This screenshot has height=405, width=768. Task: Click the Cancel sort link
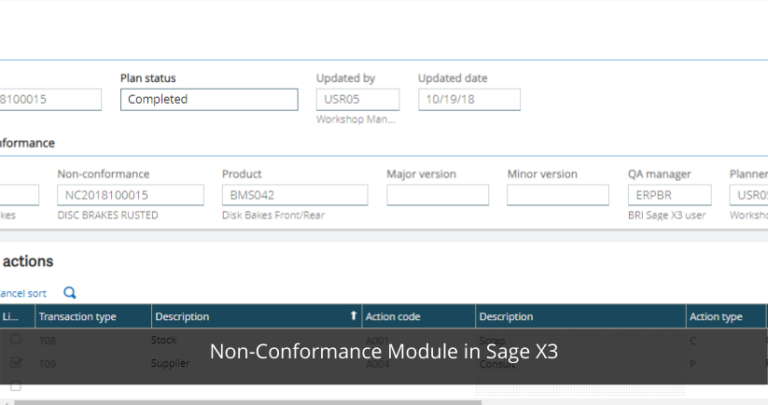(23, 293)
